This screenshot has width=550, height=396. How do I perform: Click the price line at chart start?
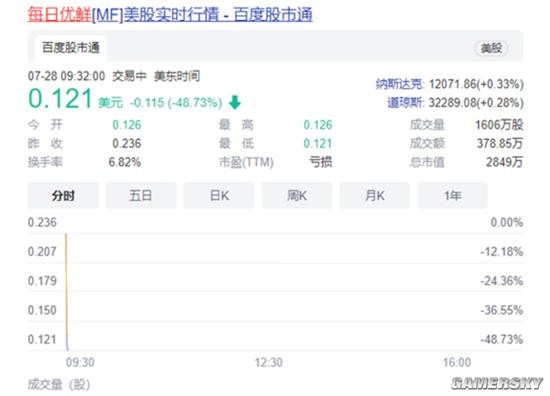pyautogui.click(x=67, y=292)
